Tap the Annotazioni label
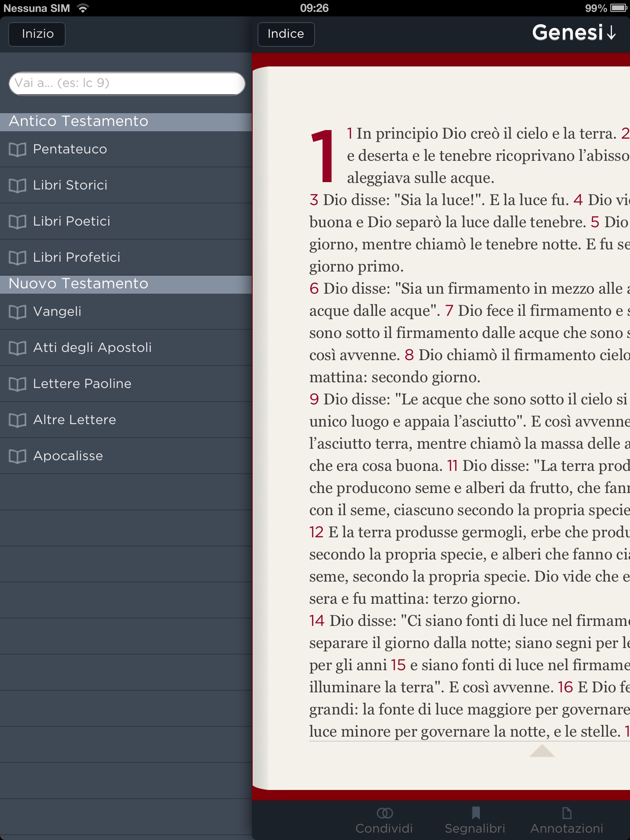 click(x=567, y=828)
